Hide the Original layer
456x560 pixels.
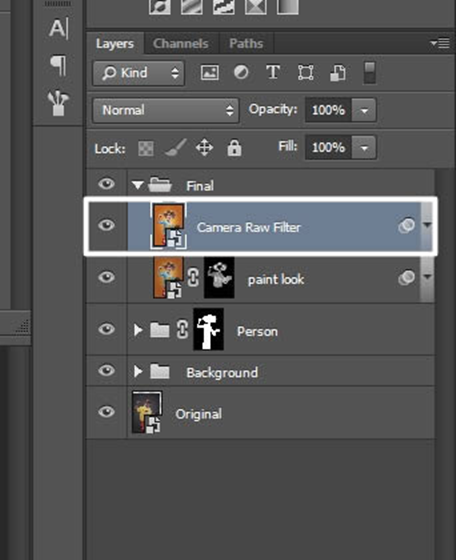[106, 412]
